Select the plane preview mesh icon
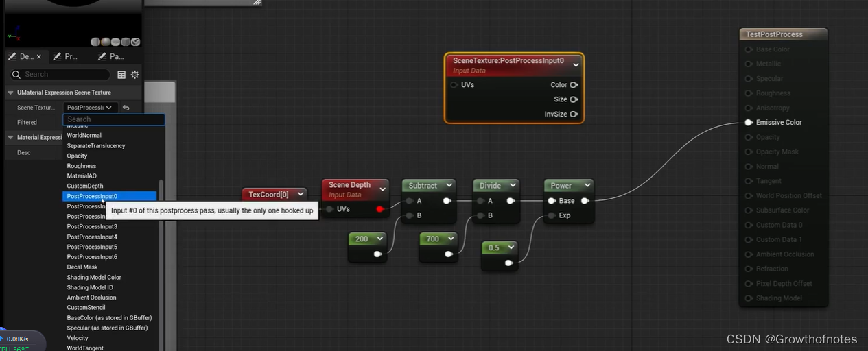Image resolution: width=868 pixels, height=351 pixels. [x=115, y=42]
